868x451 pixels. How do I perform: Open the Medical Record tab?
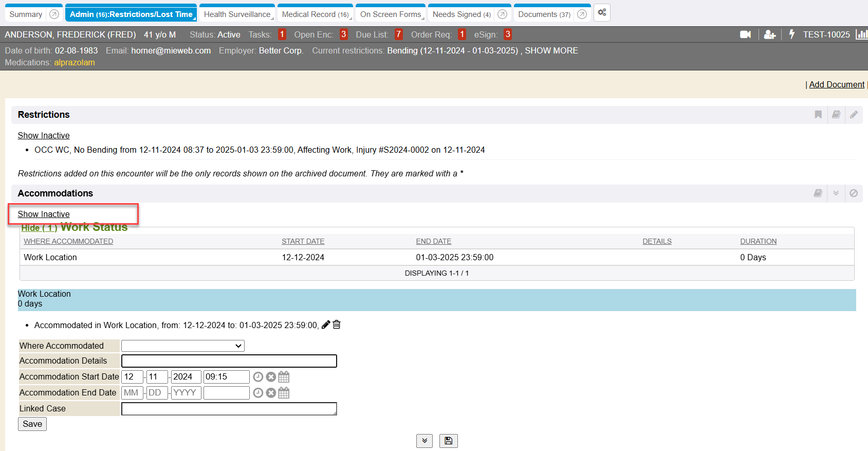click(315, 14)
